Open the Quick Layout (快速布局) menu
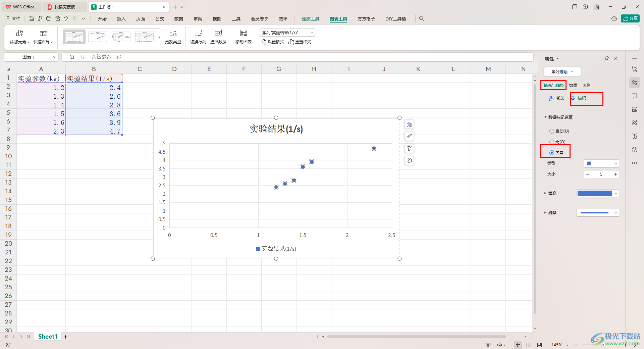 tap(43, 37)
